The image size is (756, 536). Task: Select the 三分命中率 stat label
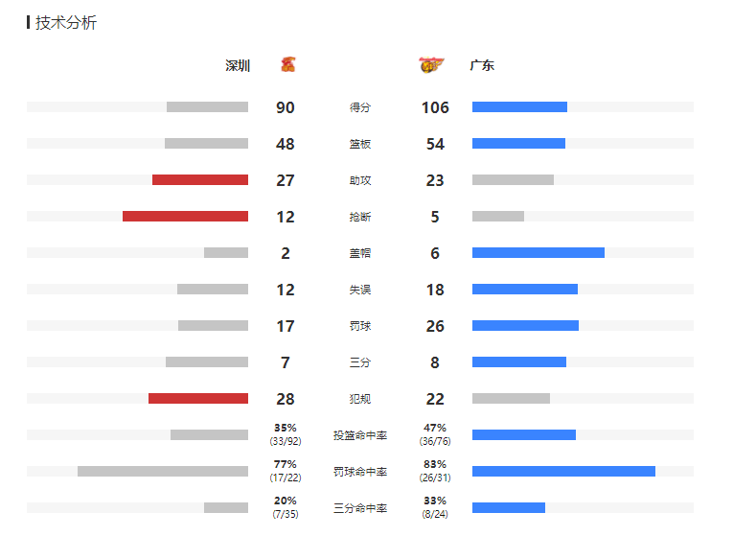(x=360, y=508)
